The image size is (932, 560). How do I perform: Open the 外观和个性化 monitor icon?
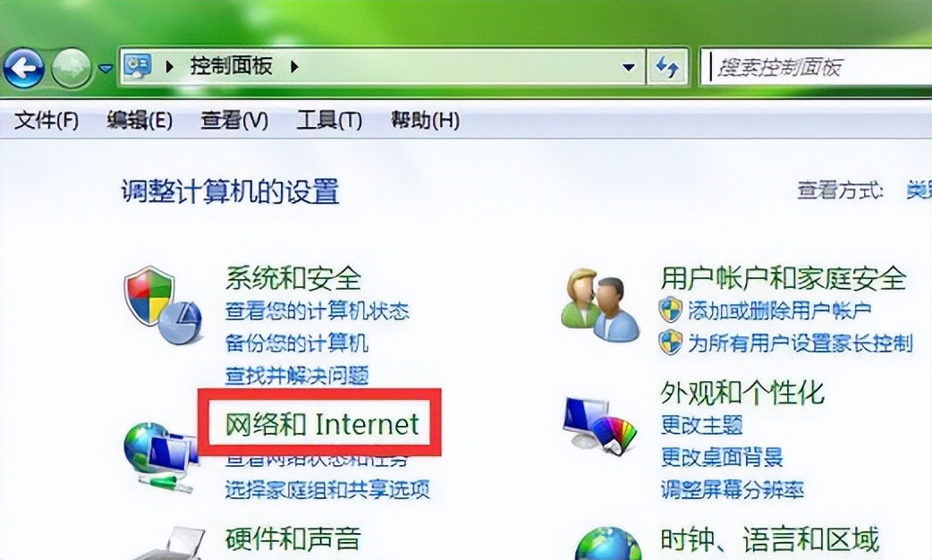pos(600,424)
